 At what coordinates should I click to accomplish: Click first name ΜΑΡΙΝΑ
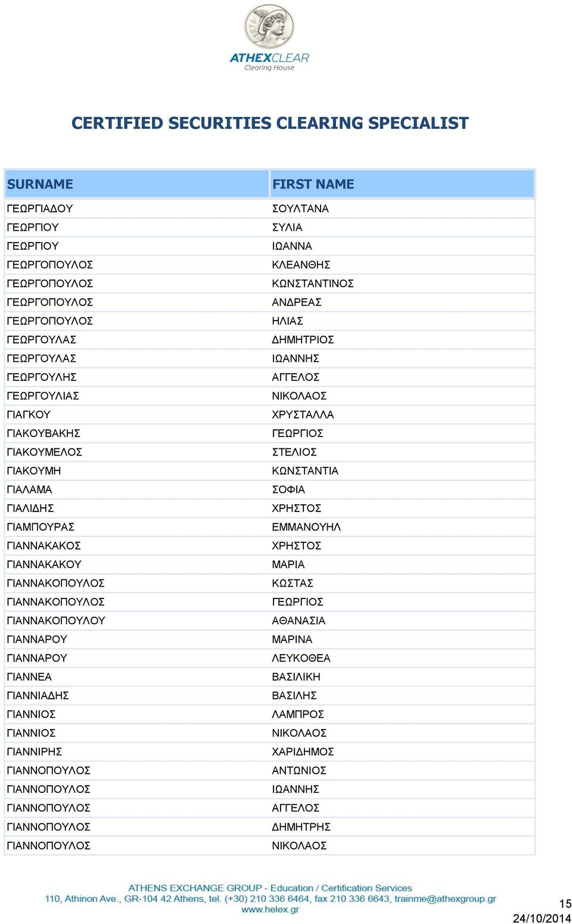tap(292, 640)
